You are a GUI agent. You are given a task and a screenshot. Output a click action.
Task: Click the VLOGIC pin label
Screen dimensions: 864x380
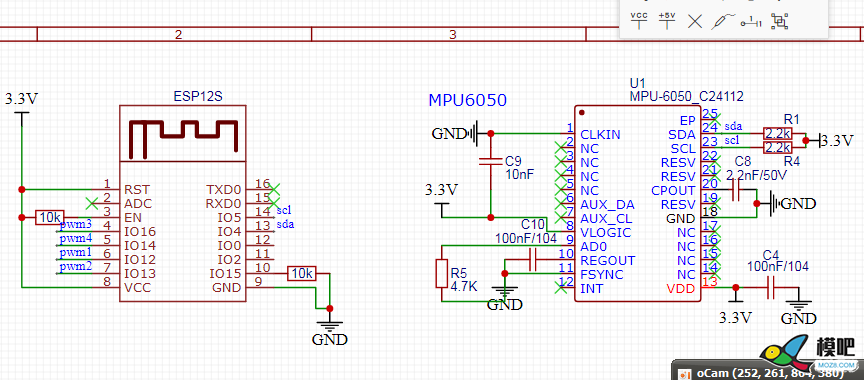tap(605, 232)
